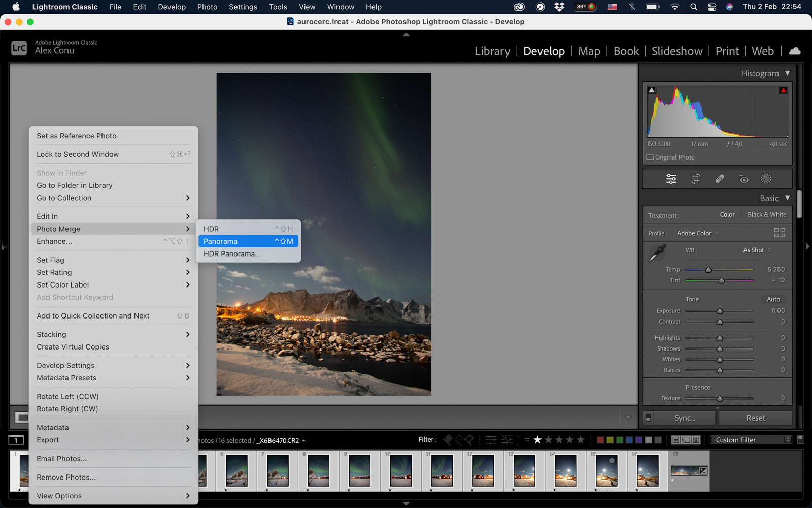Collapse the Basic panel
Viewport: 812px width, 508px height.
click(x=787, y=198)
